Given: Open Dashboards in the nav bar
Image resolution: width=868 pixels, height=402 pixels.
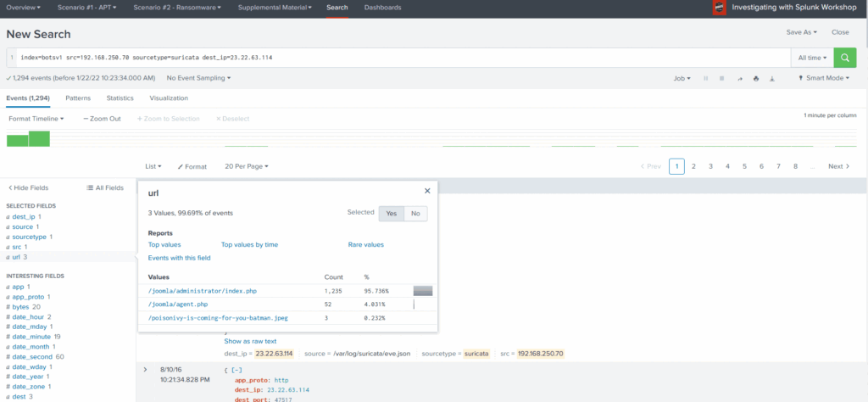Looking at the screenshot, I should [x=382, y=8].
